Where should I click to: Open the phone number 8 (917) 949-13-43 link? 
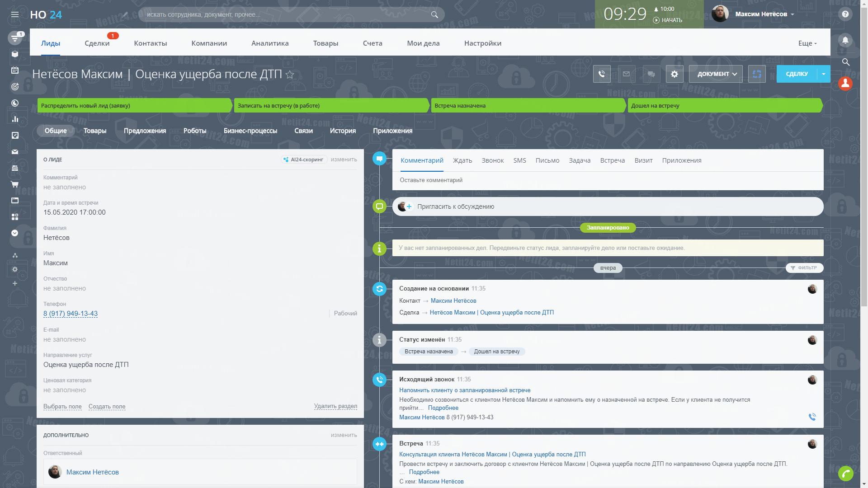tap(71, 314)
